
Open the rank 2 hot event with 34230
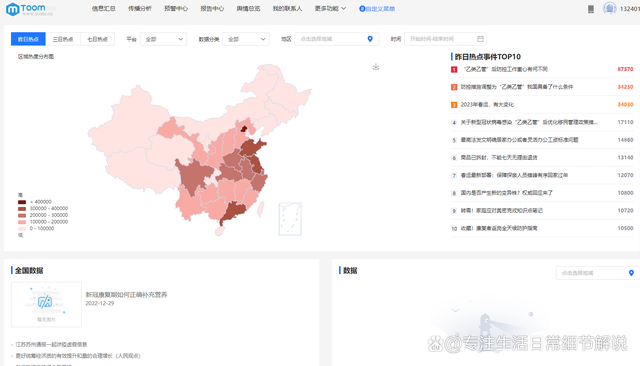(542, 87)
